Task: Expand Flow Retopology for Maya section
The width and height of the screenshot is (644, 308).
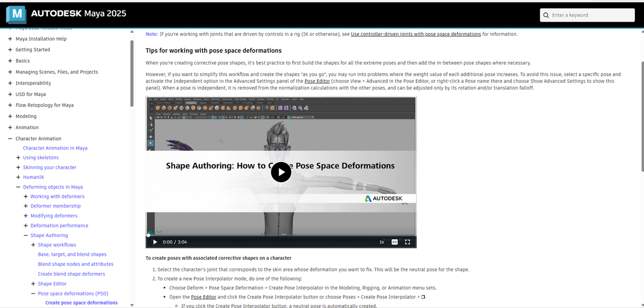Action: click(x=10, y=105)
